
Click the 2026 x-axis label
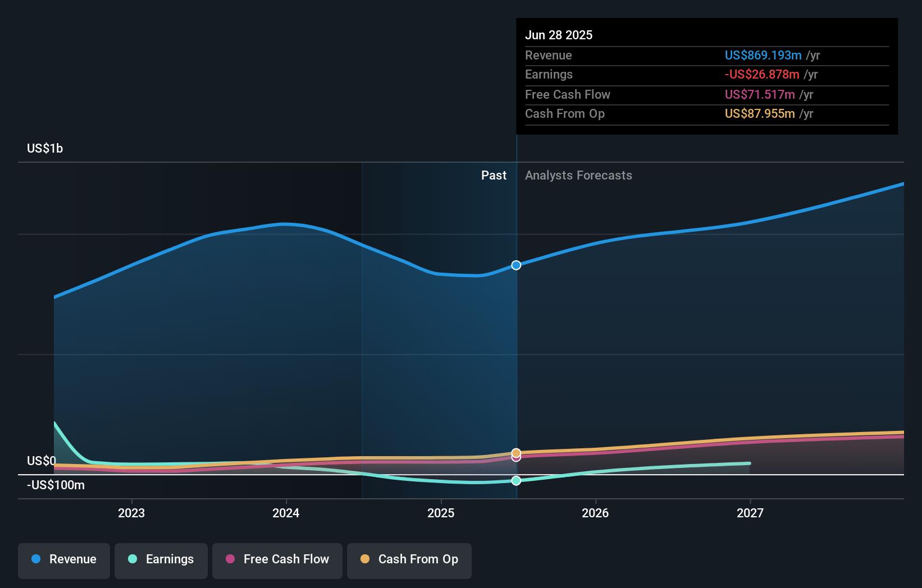pyautogui.click(x=595, y=513)
